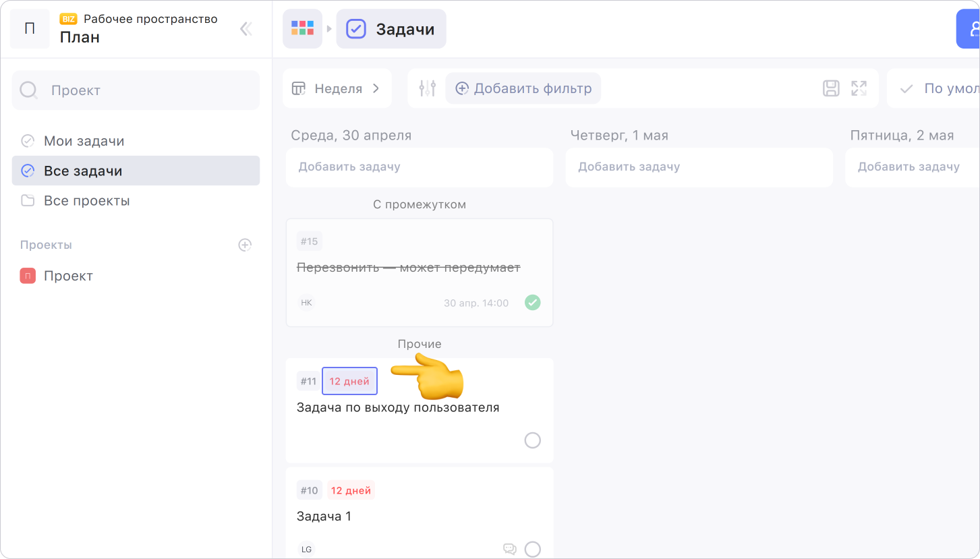Click the save filter floppy disk icon
980x559 pixels.
tap(831, 88)
